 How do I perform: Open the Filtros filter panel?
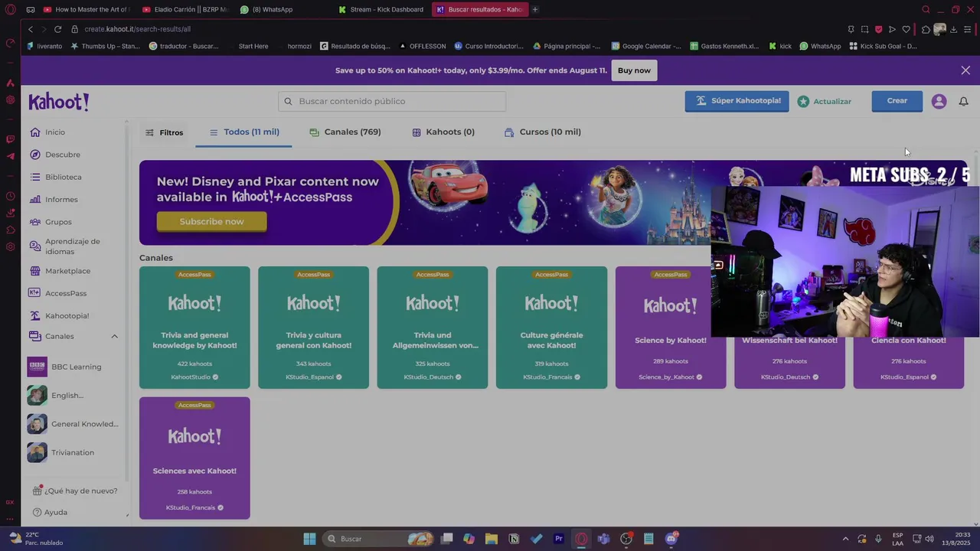click(164, 132)
